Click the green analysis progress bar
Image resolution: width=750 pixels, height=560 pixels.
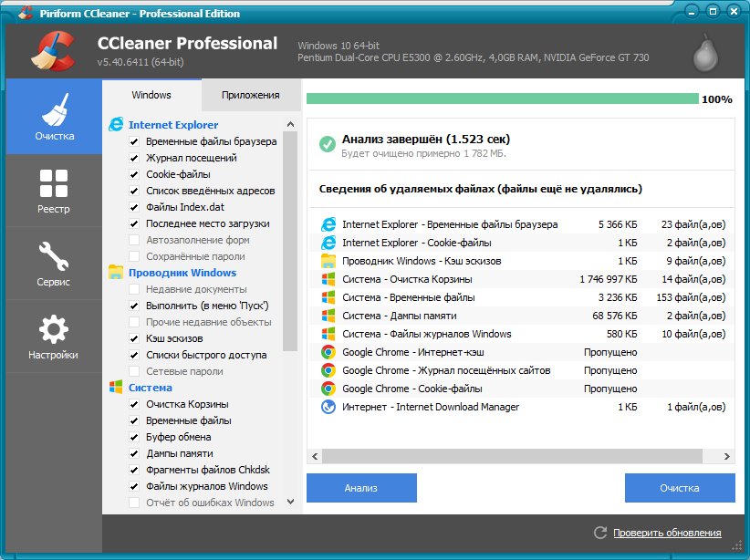[x=502, y=99]
